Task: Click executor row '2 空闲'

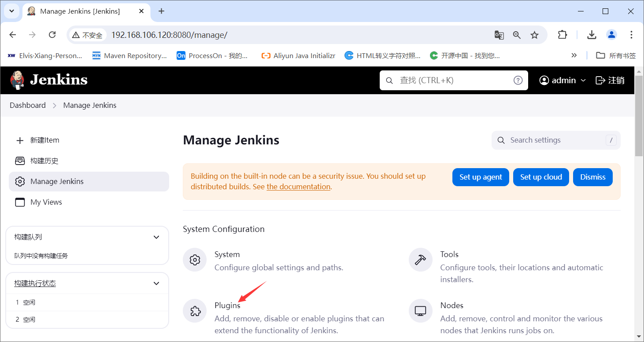Action: click(87, 320)
